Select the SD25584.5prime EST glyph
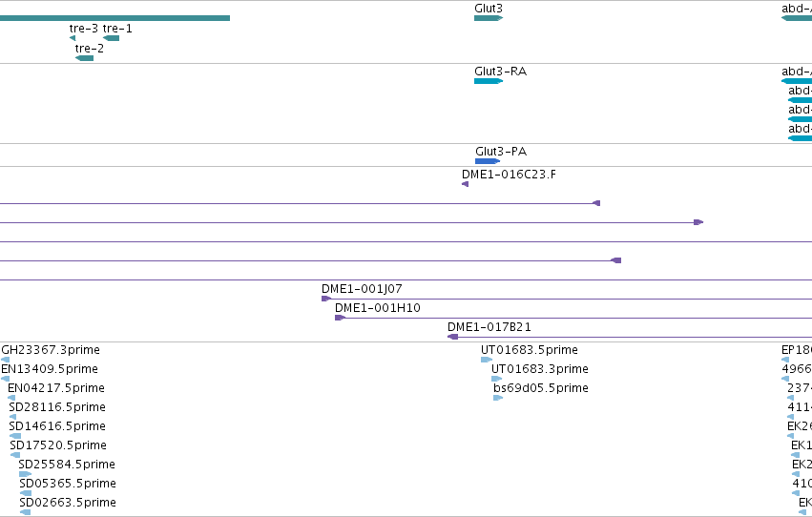The width and height of the screenshot is (812, 517). [25, 474]
